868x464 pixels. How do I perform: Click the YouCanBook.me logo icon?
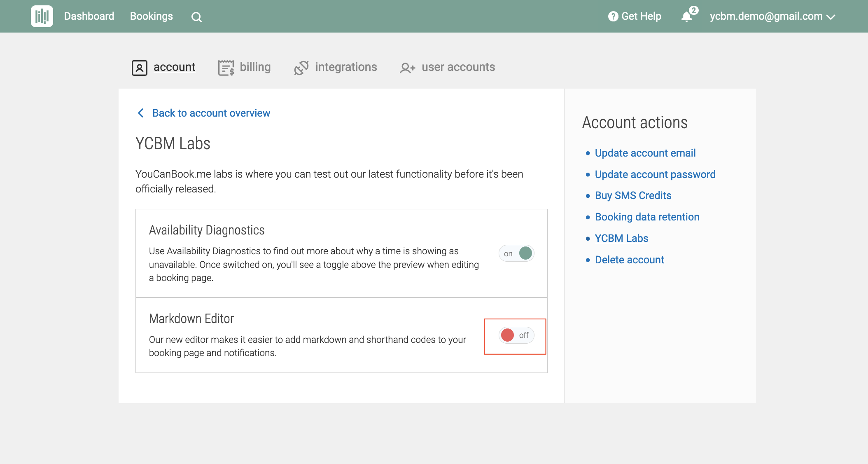(42, 16)
